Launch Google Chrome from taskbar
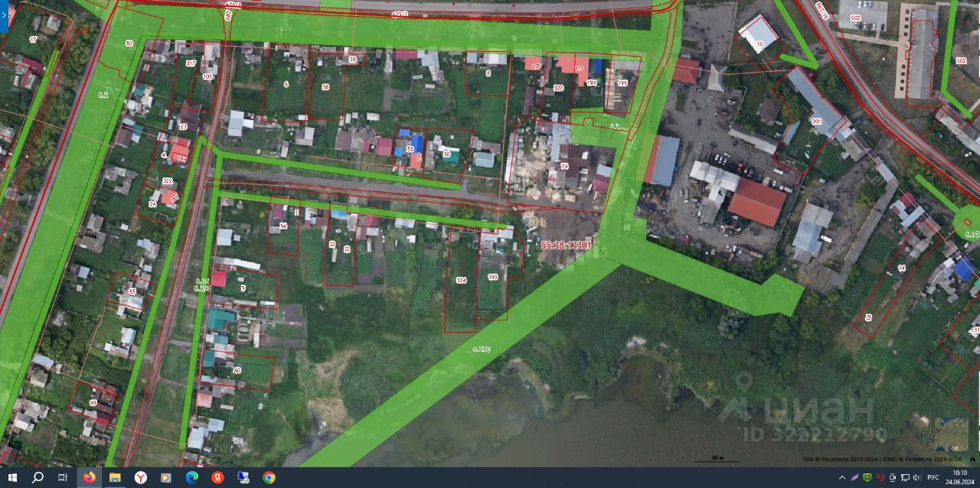The height and width of the screenshot is (488, 980). pyautogui.click(x=269, y=477)
